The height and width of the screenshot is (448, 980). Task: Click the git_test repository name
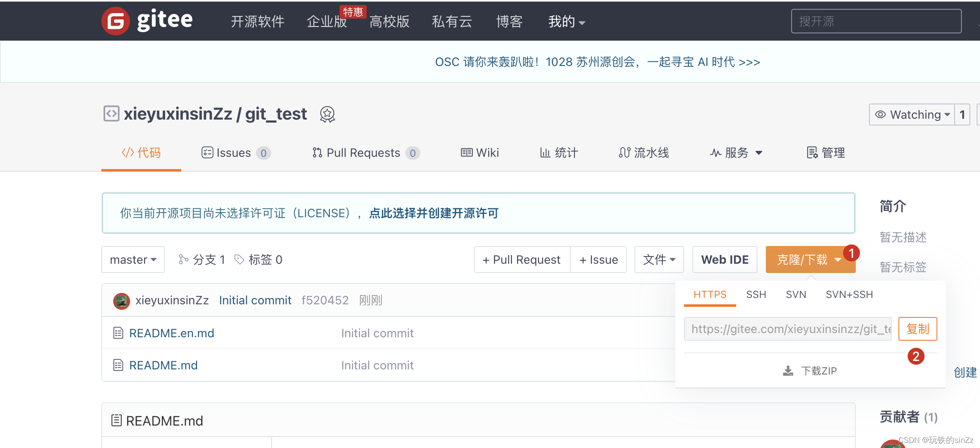tap(276, 114)
